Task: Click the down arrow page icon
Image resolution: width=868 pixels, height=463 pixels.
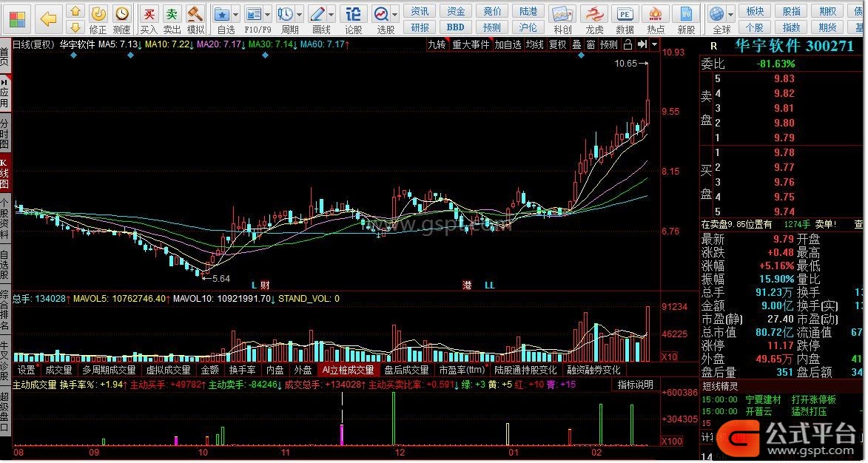Action: click(x=75, y=27)
